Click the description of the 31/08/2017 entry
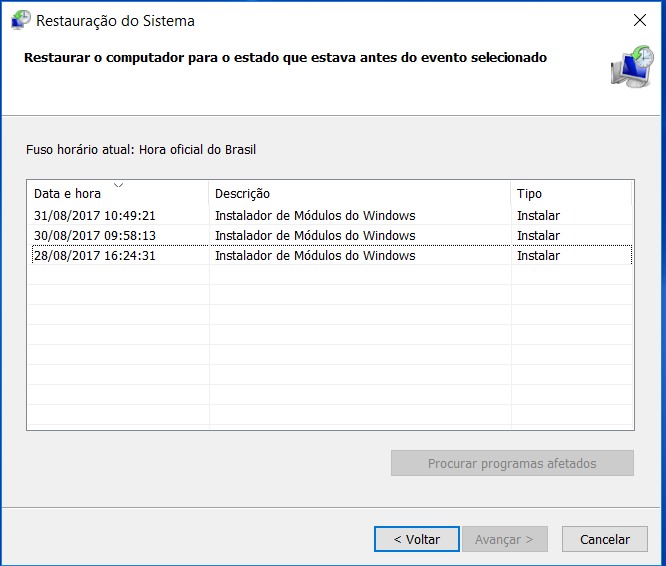 tap(315, 216)
